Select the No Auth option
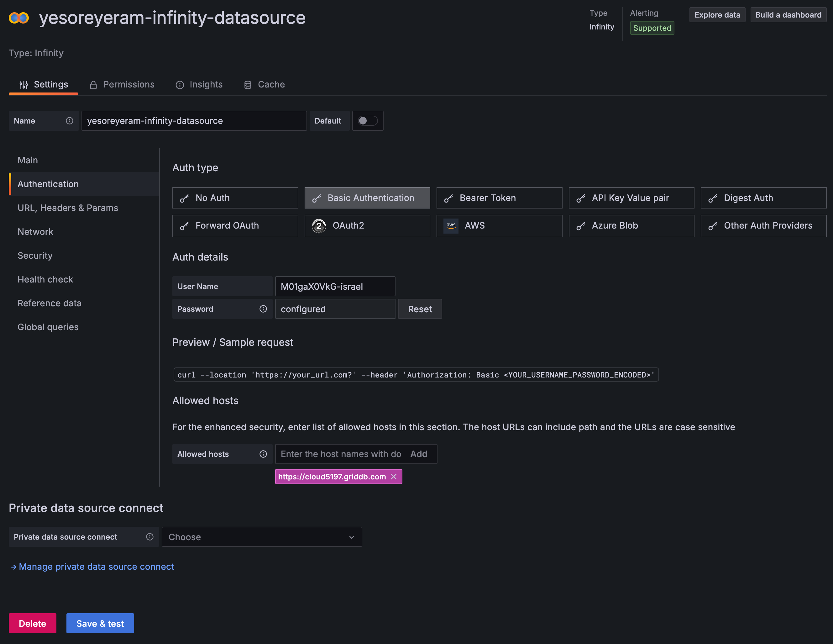The height and width of the screenshot is (644, 833). [235, 198]
